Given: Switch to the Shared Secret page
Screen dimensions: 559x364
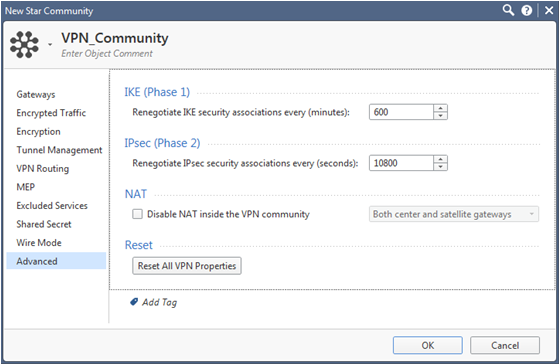Looking at the screenshot, I should 44,224.
